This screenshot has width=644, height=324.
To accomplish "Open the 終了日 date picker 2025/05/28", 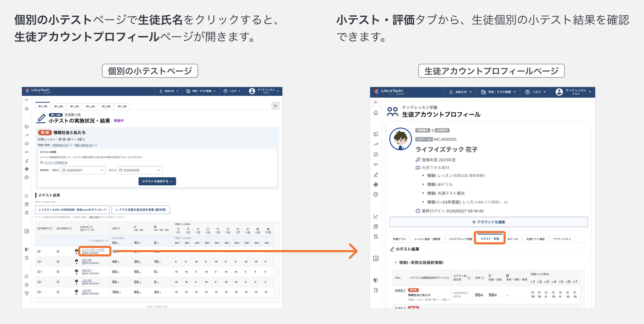I will (139, 170).
